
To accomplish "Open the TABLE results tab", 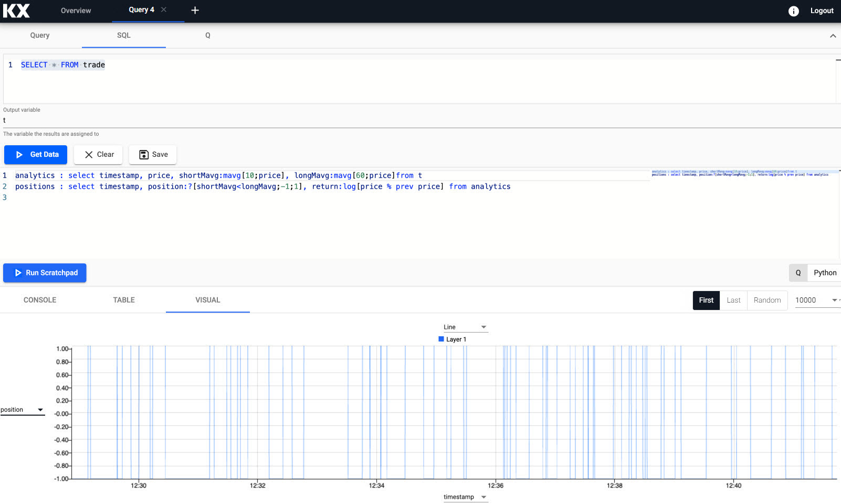I will pos(124,300).
